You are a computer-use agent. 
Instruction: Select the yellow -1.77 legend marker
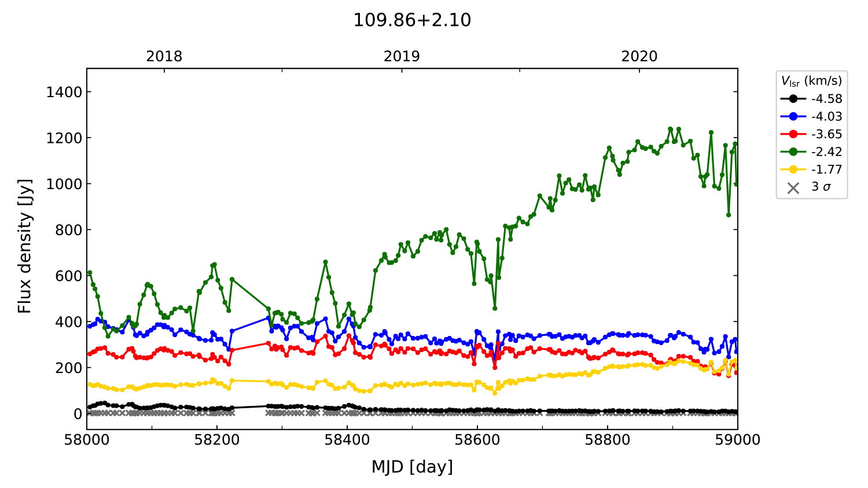pyautogui.click(x=793, y=169)
